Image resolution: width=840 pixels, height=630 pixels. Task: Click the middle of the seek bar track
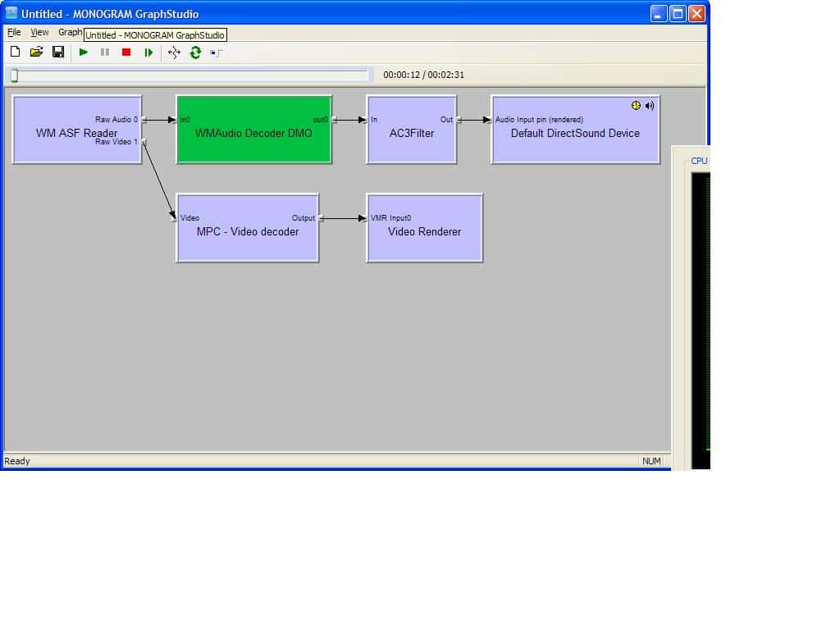click(x=189, y=75)
